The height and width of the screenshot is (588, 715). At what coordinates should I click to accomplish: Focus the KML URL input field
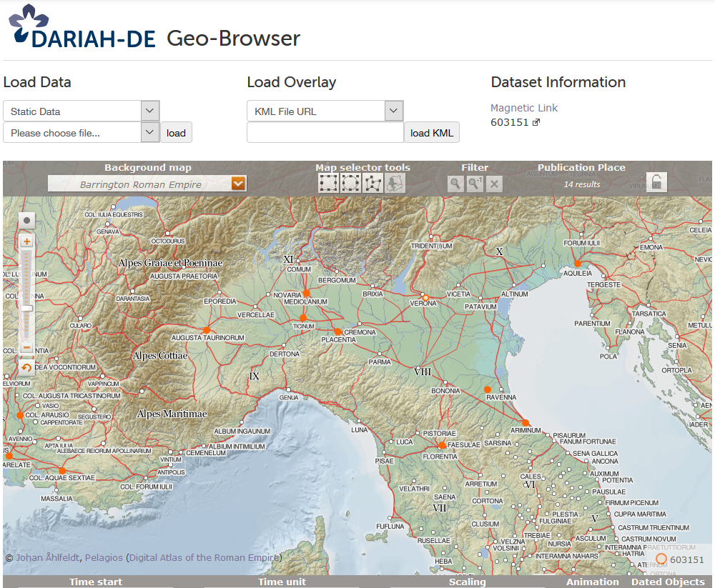[x=325, y=133]
